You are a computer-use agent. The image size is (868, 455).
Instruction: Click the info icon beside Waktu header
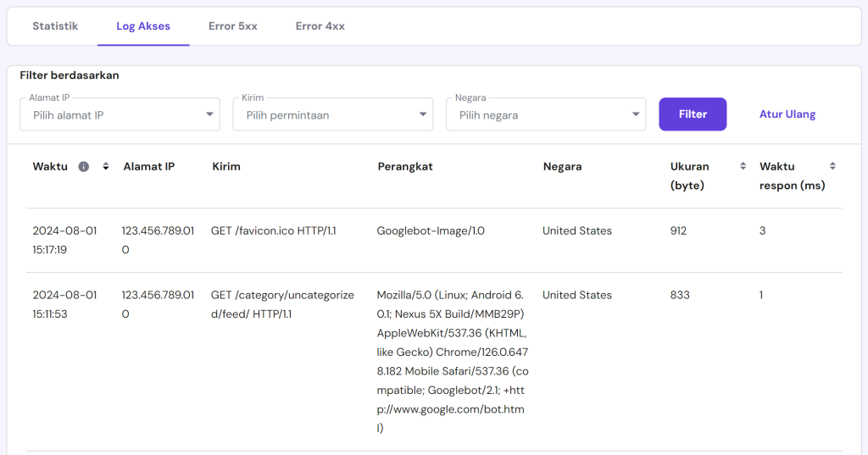tap(84, 167)
